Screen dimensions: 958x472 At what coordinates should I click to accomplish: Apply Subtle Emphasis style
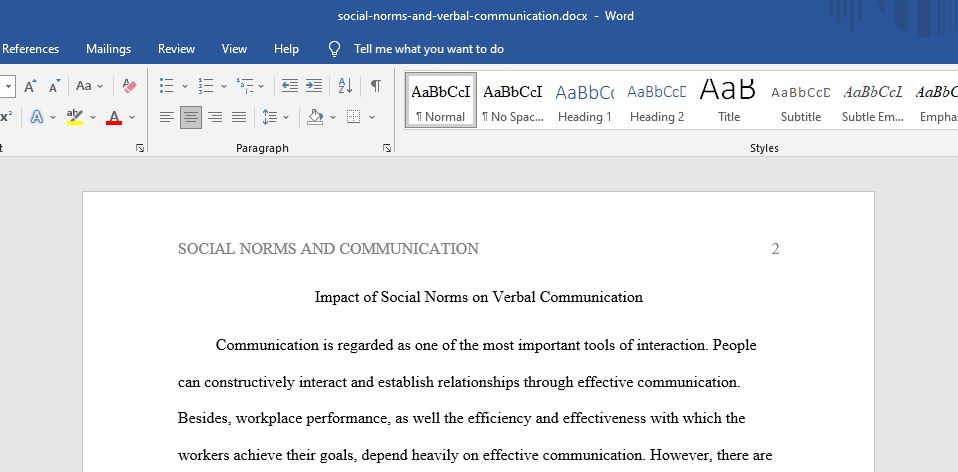872,100
